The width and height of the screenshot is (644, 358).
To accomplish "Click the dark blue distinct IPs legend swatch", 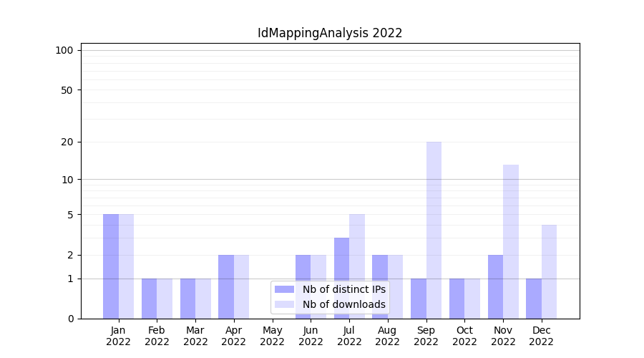I will (284, 289).
